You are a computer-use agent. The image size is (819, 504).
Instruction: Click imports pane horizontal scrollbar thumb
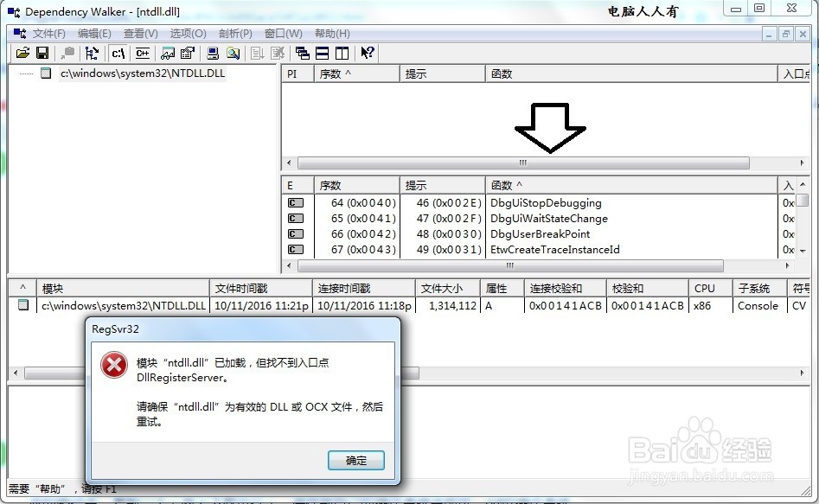(x=523, y=163)
